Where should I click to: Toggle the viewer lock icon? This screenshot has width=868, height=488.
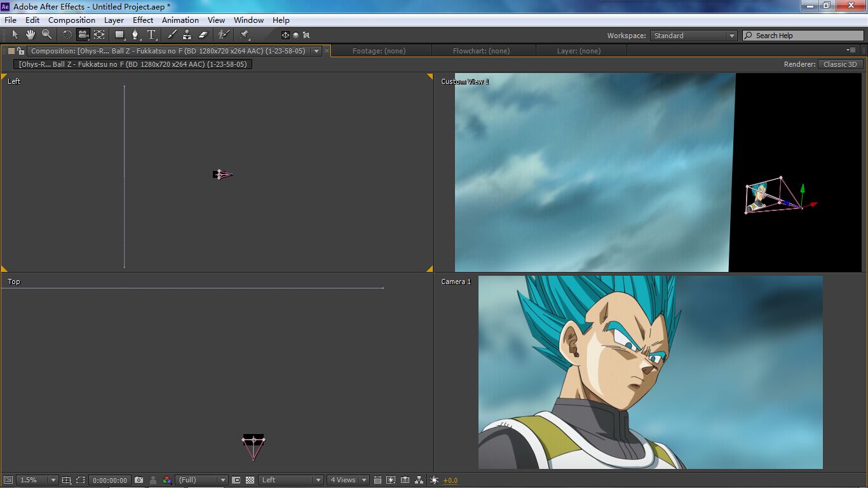point(21,51)
